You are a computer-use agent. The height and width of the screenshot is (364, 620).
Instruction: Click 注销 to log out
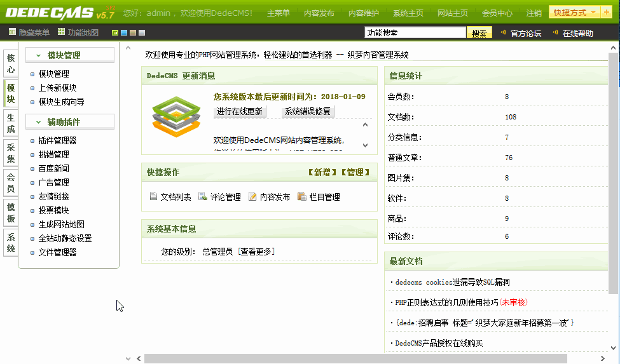(534, 13)
